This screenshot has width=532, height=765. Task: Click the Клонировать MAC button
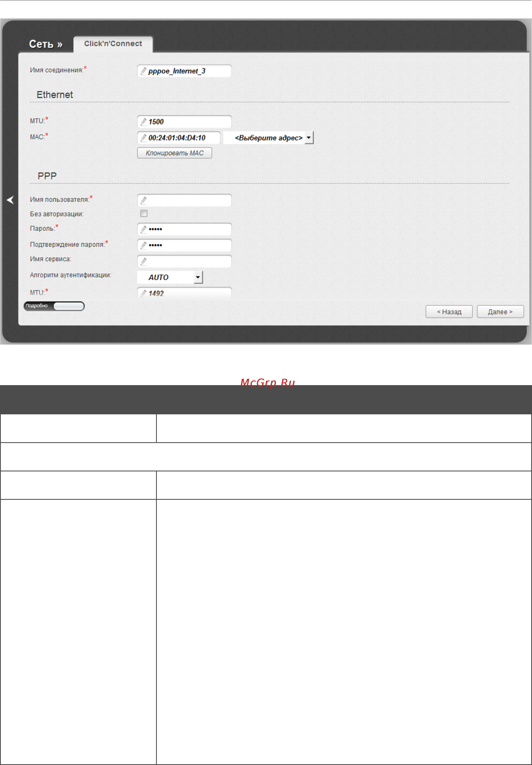174,153
